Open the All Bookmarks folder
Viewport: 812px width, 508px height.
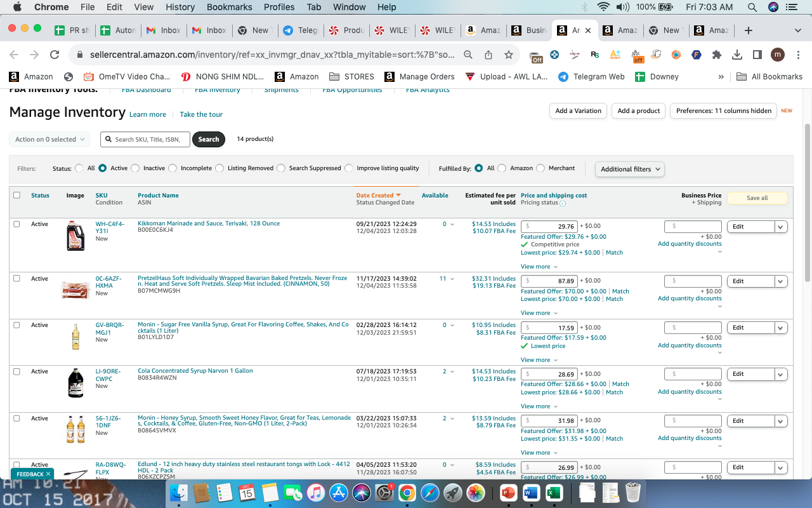[769, 77]
